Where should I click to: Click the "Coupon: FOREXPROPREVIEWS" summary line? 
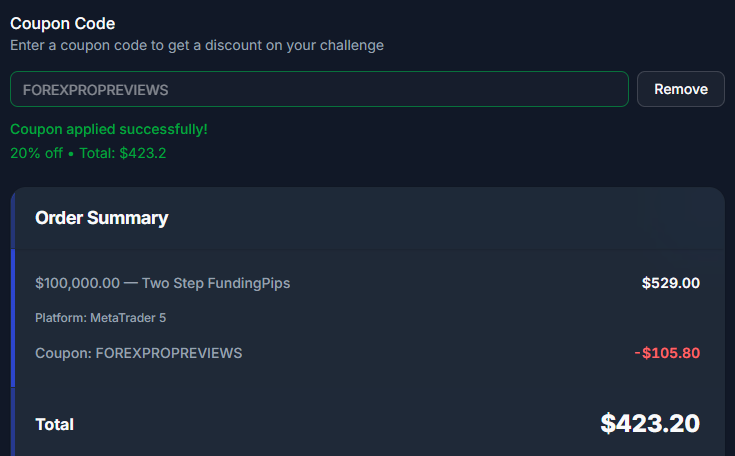138,353
